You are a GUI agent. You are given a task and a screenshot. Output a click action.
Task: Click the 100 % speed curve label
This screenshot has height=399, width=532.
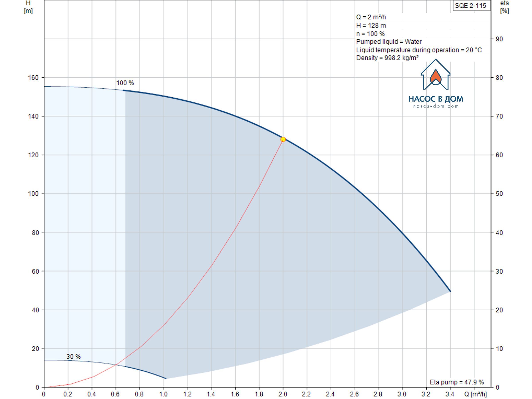pos(125,83)
